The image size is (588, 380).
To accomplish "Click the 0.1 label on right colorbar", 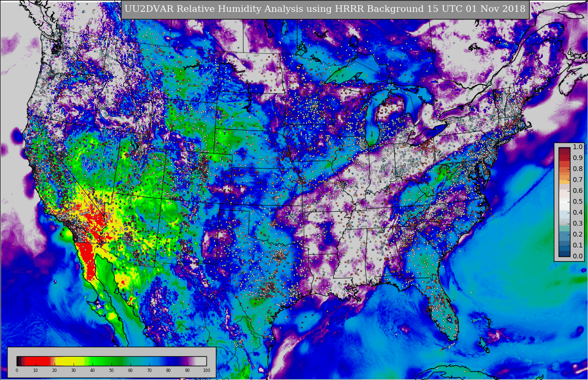I will 578,245.
